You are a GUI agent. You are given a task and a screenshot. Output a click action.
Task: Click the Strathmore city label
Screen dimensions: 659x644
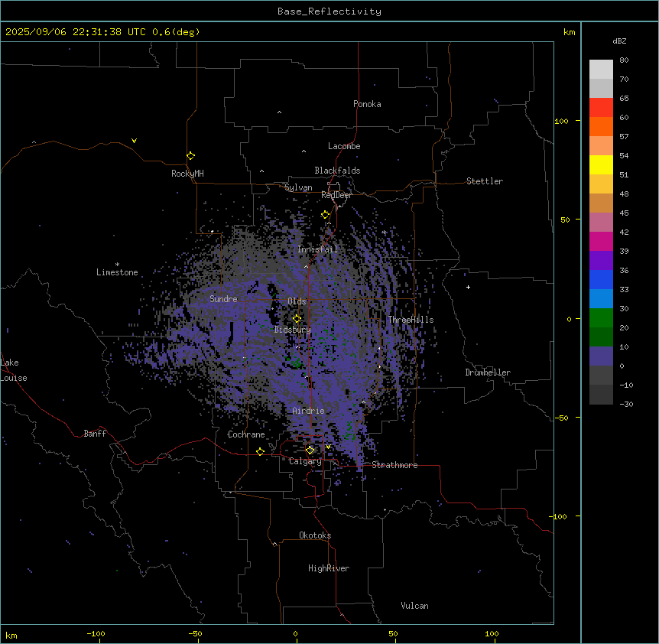point(394,465)
